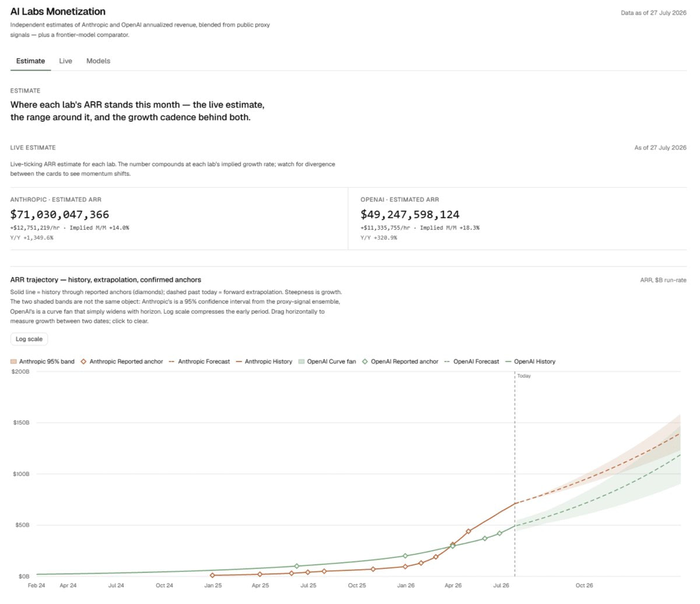Click the Today marker label on chart
Screen dimensions: 700x604
(x=524, y=376)
